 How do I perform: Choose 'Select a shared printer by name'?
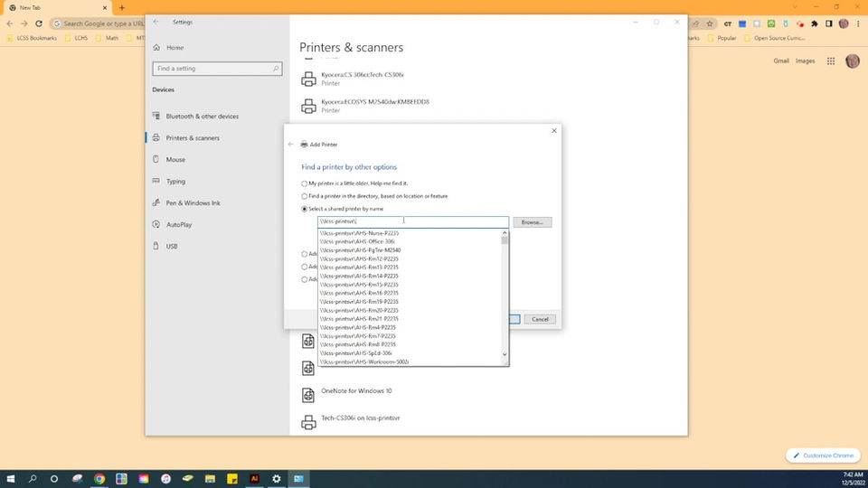(x=304, y=209)
